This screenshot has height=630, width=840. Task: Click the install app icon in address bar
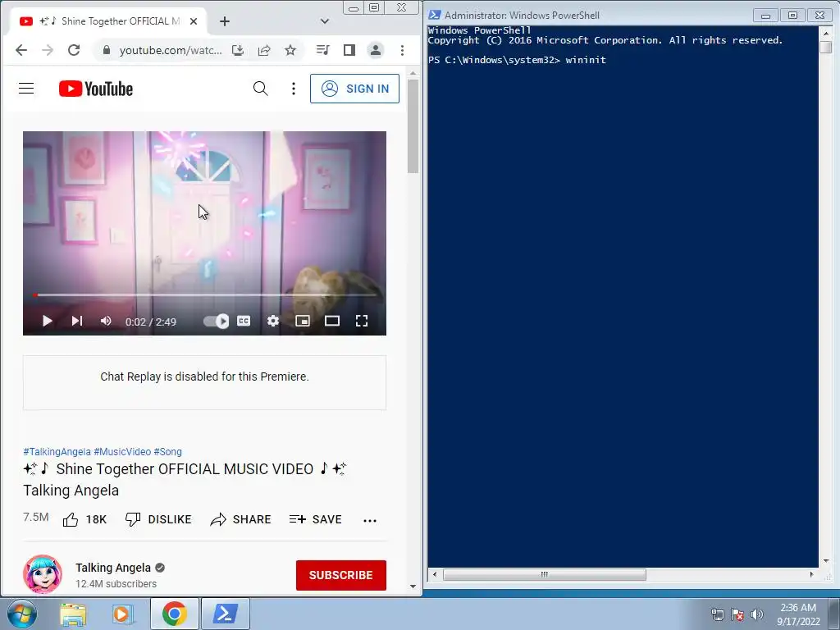tap(238, 50)
